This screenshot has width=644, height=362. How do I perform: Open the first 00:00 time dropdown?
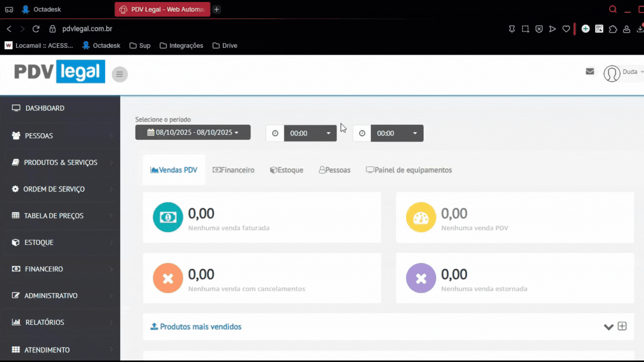point(310,133)
